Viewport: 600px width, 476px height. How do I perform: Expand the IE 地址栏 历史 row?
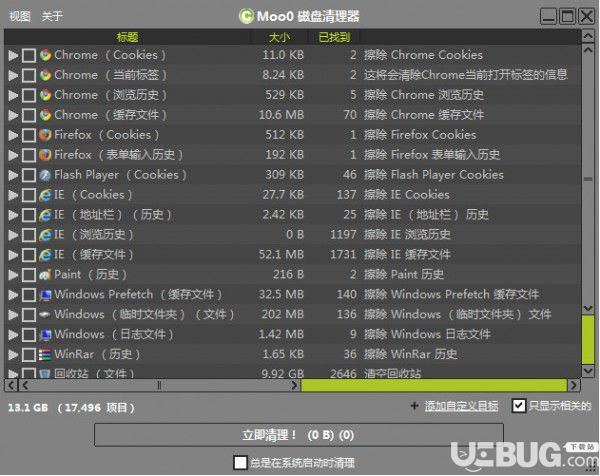coord(13,215)
